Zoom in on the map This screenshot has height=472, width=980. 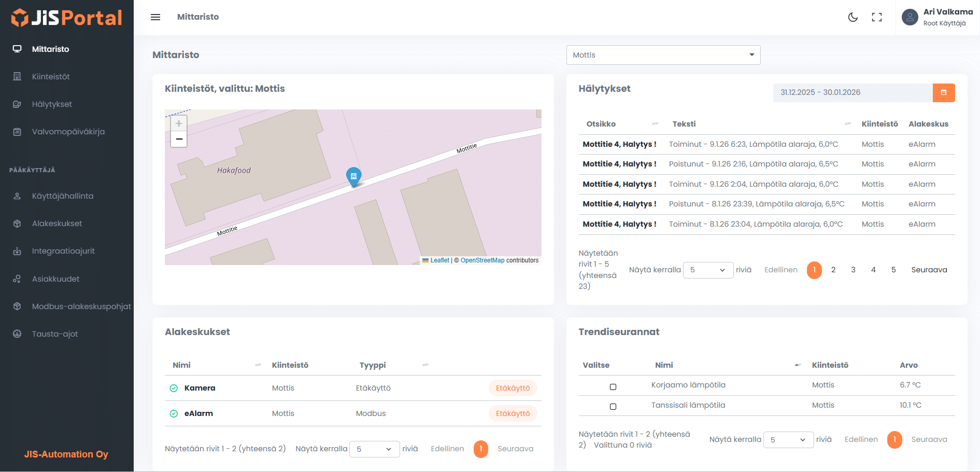tap(179, 123)
